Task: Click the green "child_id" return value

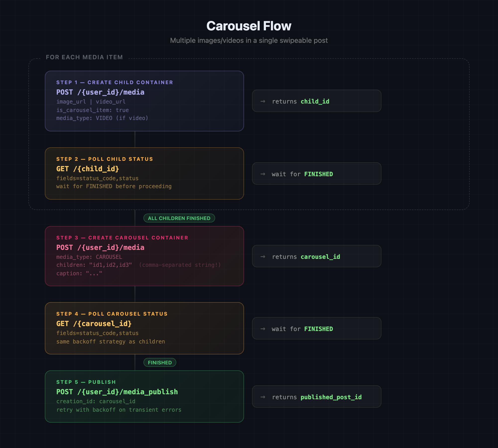Action: pos(315,102)
